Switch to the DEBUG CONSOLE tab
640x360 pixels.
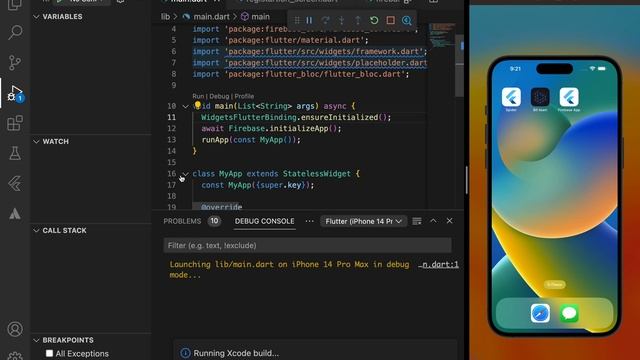pyautogui.click(x=264, y=221)
